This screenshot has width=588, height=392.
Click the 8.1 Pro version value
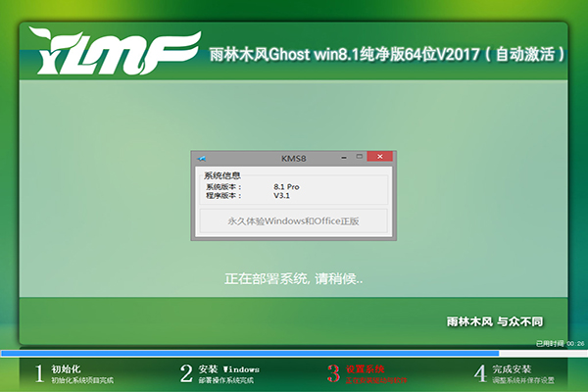click(286, 187)
